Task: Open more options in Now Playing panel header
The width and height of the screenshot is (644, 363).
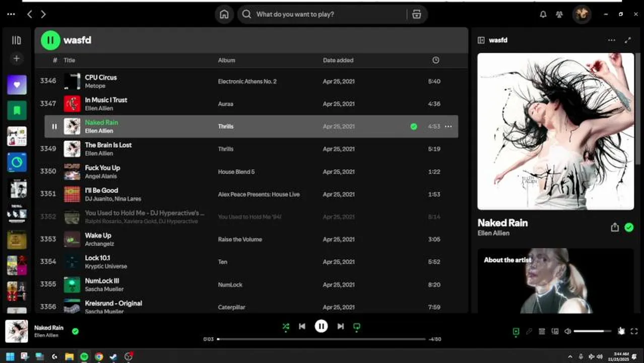Action: [x=612, y=40]
